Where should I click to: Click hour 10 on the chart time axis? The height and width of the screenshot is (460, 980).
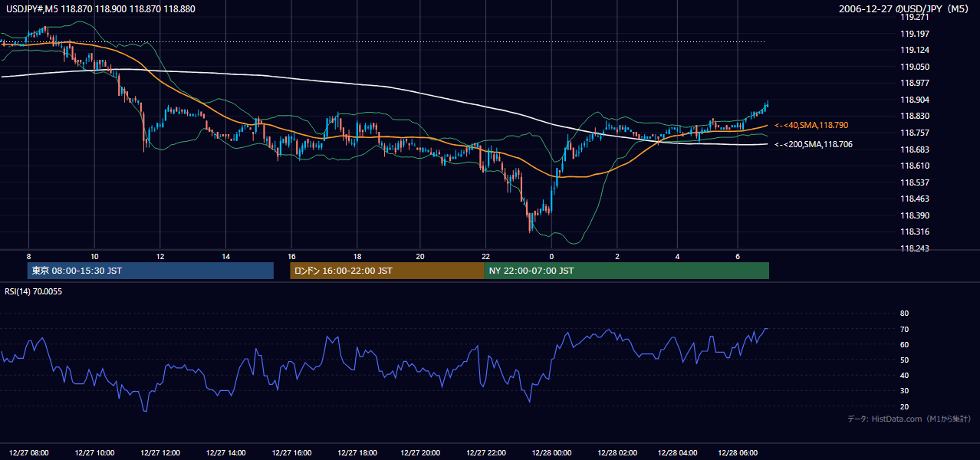point(94,255)
